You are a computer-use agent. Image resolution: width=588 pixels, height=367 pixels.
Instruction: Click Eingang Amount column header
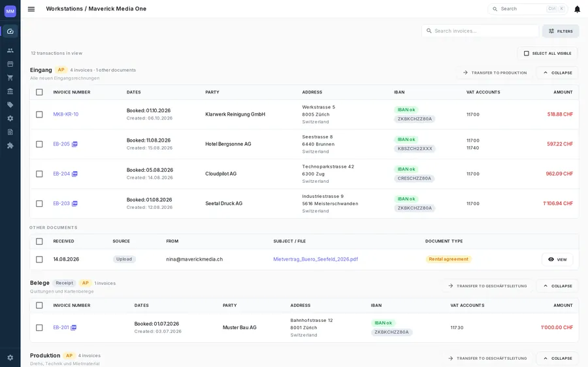(x=563, y=92)
